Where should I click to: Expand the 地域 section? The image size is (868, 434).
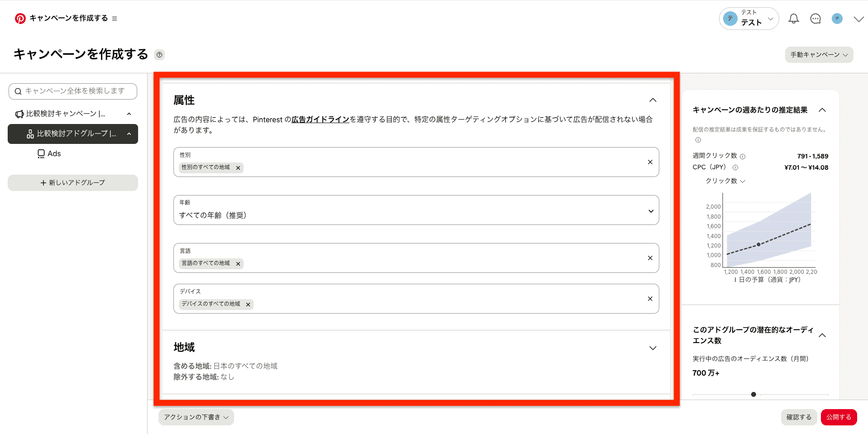pos(653,348)
